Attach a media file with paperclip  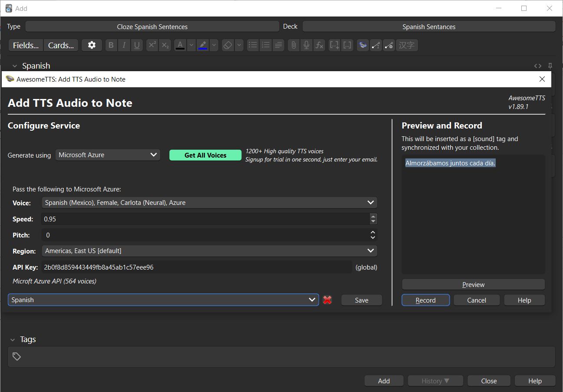[x=294, y=45]
